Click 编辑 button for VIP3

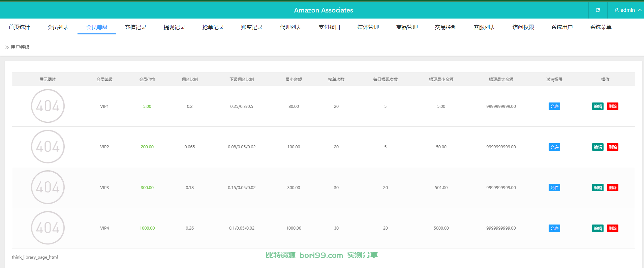pos(598,187)
